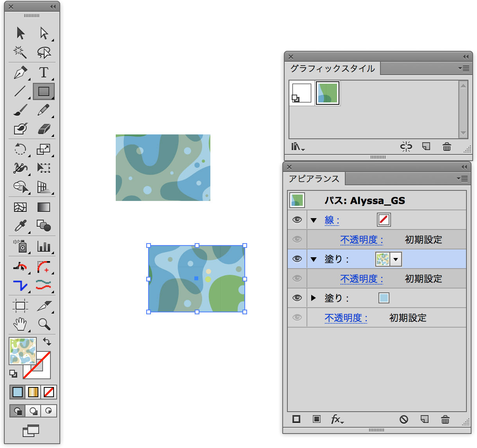This screenshot has height=448, width=477.
Task: Collapse the pattern fill (塗り) triangle
Action: [x=314, y=259]
